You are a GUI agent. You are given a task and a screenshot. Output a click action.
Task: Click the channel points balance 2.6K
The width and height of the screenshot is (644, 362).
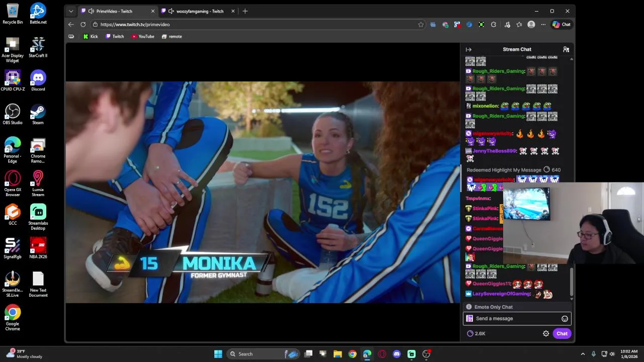tap(476, 333)
